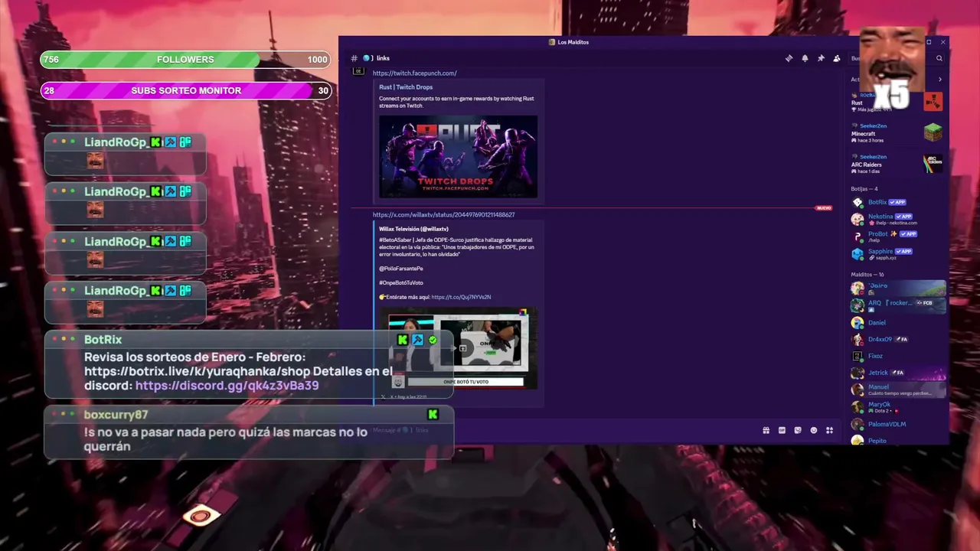The image size is (980, 551).
Task: Click Daniel's avatar in member list
Action: tap(857, 322)
